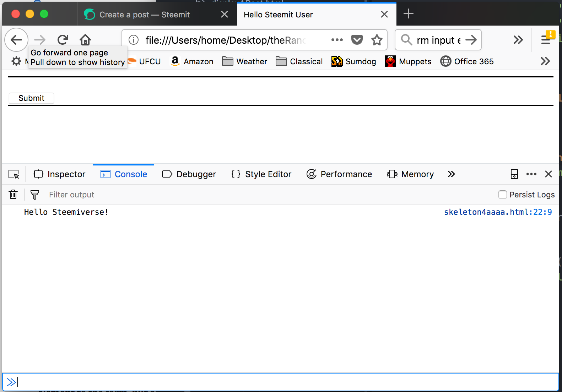Select the Hello Steemit User tab
562x392 pixels.
(x=317, y=15)
